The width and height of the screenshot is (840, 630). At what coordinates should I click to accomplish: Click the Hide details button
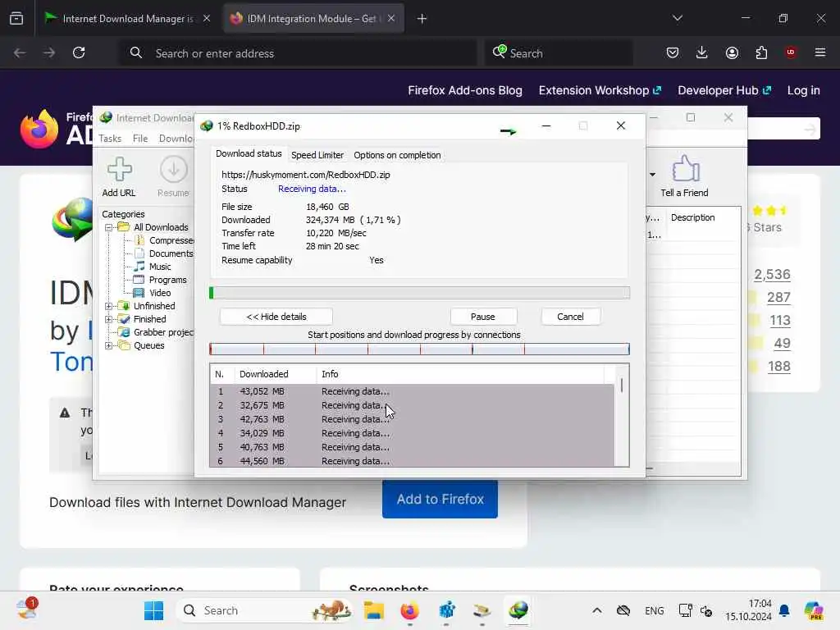point(276,317)
